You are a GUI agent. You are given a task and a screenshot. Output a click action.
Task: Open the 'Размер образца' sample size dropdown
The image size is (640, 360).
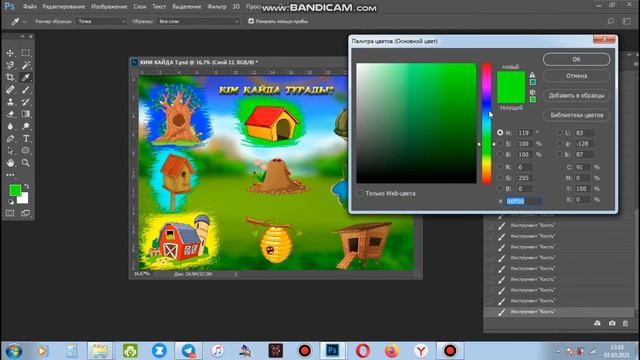pos(101,21)
